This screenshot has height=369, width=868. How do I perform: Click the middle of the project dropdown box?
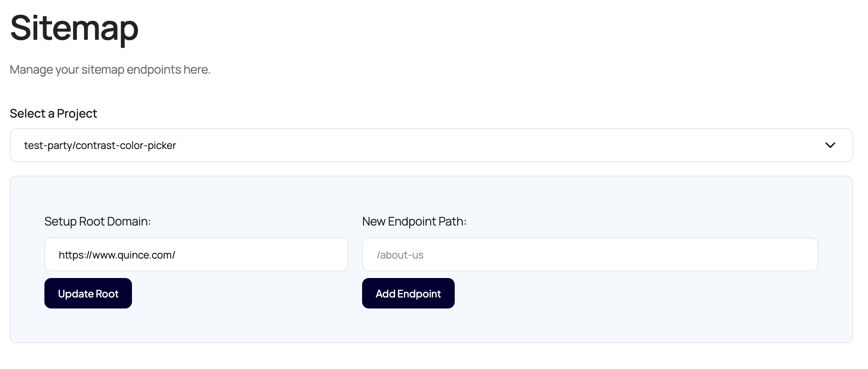point(431,145)
